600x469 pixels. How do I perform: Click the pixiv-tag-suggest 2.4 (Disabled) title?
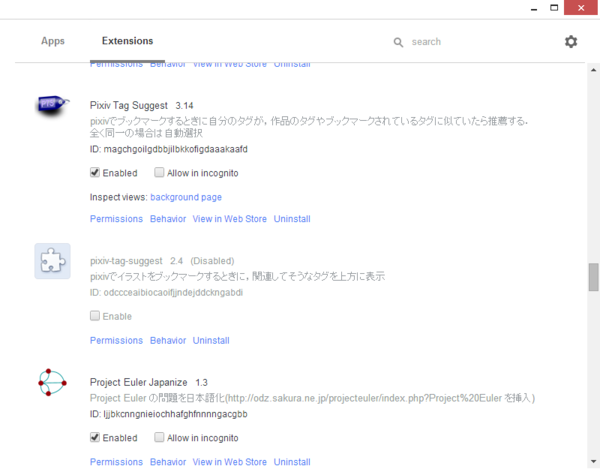point(162,261)
